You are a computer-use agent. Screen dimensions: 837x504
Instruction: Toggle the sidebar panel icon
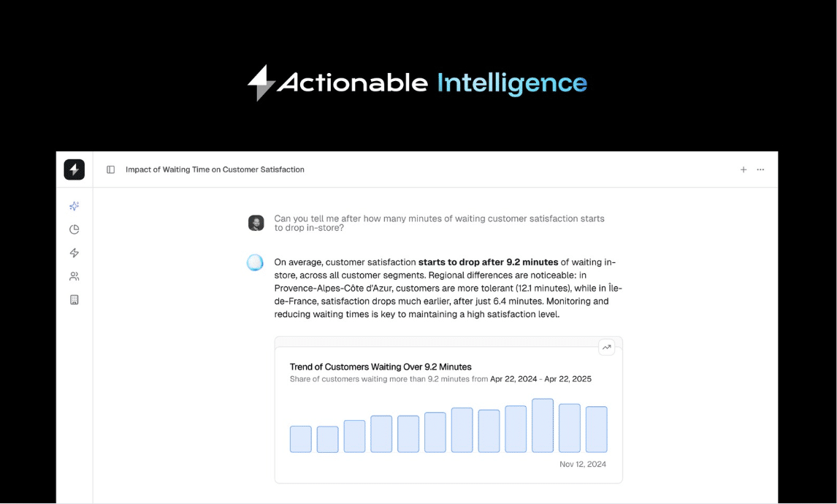(110, 169)
